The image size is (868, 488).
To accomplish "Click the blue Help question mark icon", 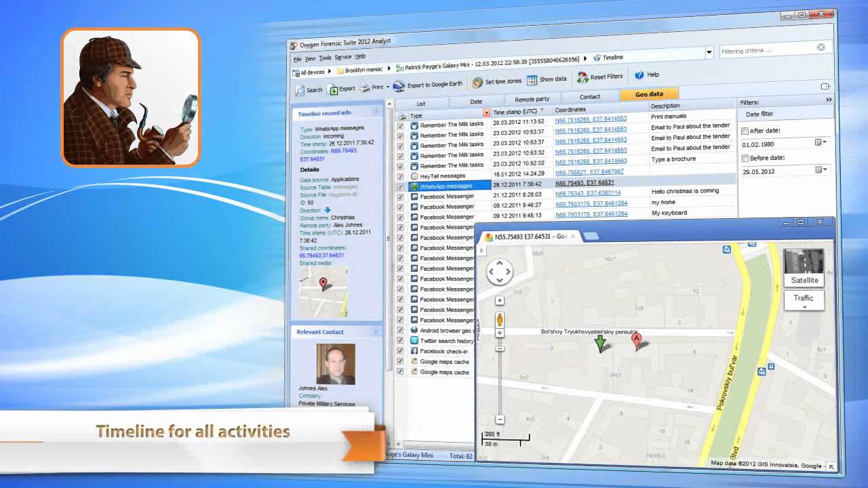I will 639,75.
